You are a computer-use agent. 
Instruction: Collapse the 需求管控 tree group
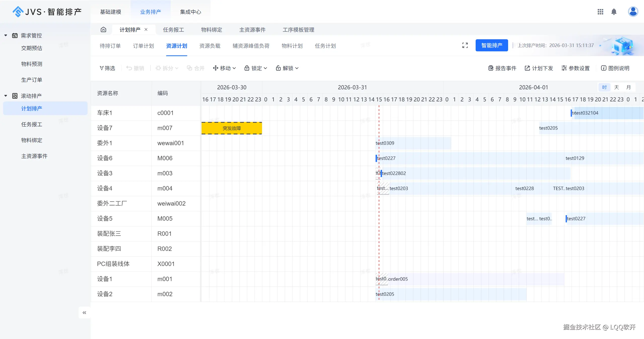click(6, 35)
